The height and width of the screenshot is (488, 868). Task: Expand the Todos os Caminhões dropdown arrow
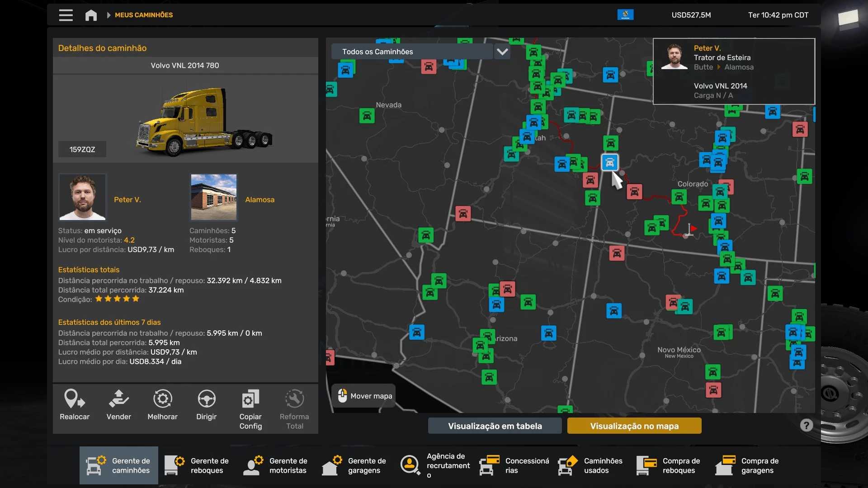[502, 52]
